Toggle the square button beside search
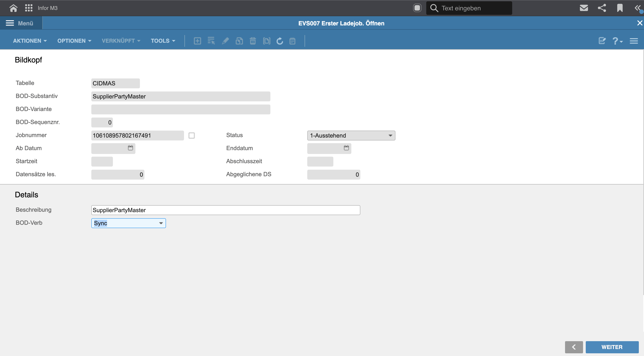Viewport: 644px width, 356px height. 417,8
